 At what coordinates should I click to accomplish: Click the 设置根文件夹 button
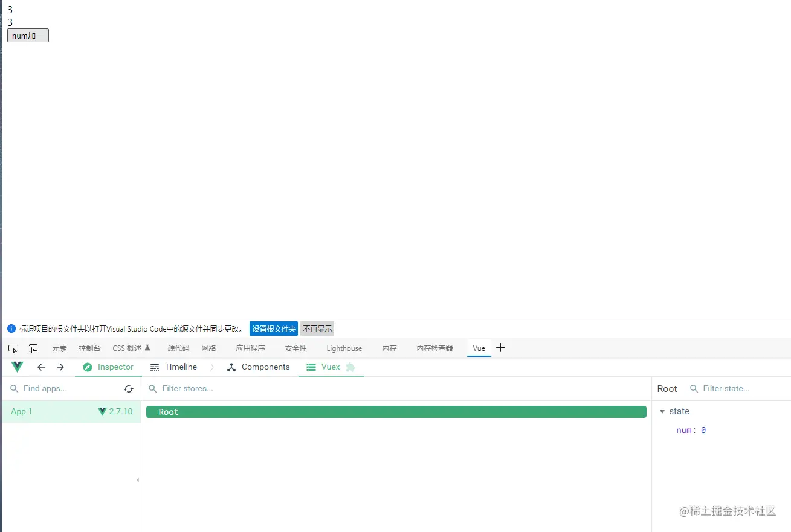(x=274, y=328)
